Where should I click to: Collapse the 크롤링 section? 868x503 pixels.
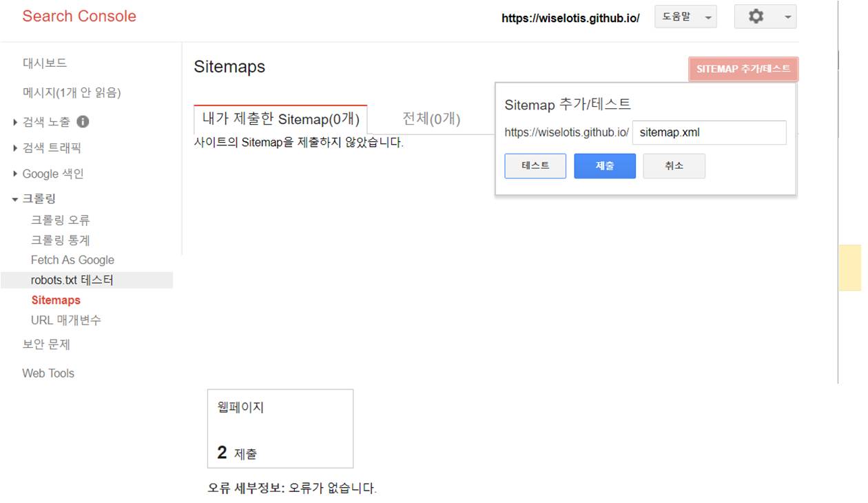[x=34, y=198]
